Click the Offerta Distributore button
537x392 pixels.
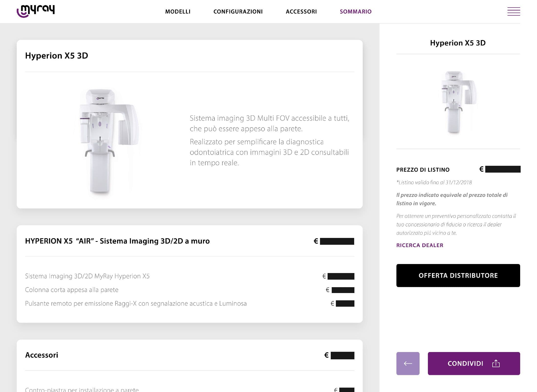pos(458,275)
